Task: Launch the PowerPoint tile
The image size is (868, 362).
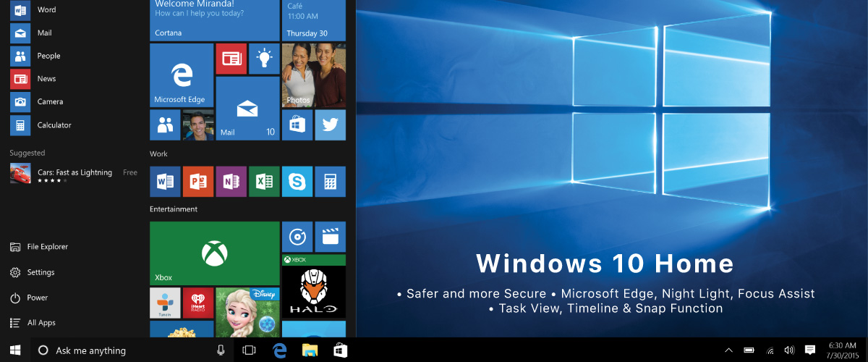Action: pos(198,182)
